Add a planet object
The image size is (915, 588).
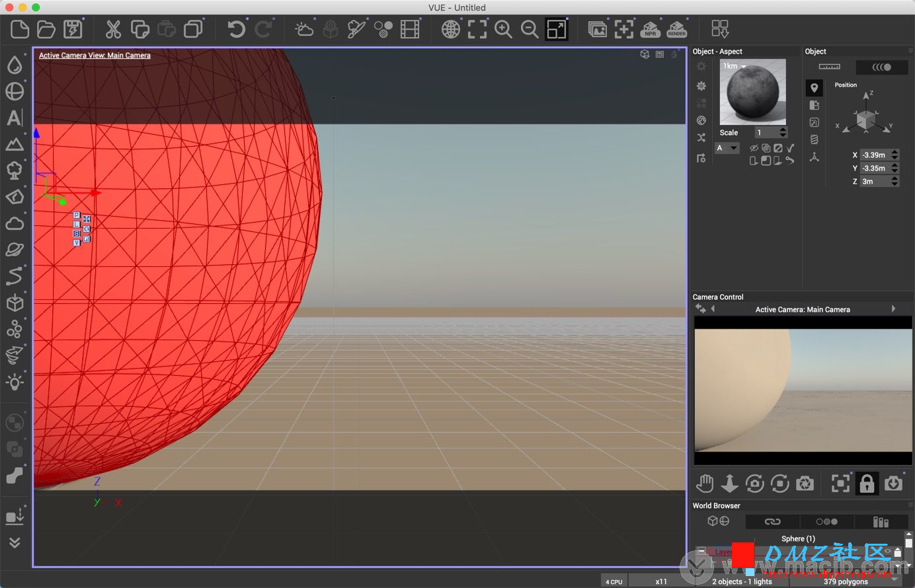[x=15, y=250]
